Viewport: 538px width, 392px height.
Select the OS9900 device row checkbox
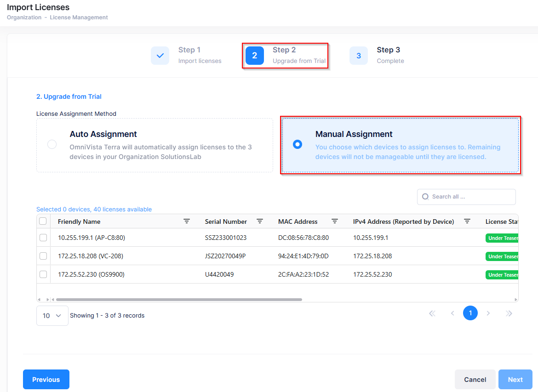(x=43, y=274)
